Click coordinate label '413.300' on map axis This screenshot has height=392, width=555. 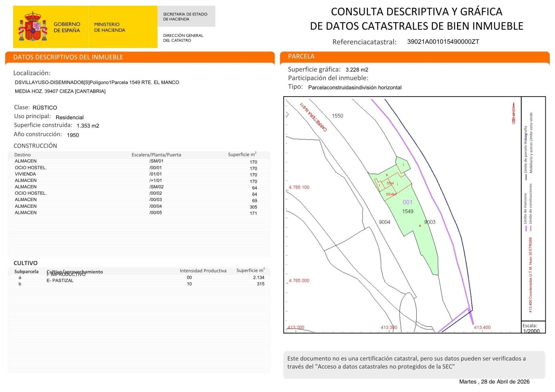click(389, 327)
